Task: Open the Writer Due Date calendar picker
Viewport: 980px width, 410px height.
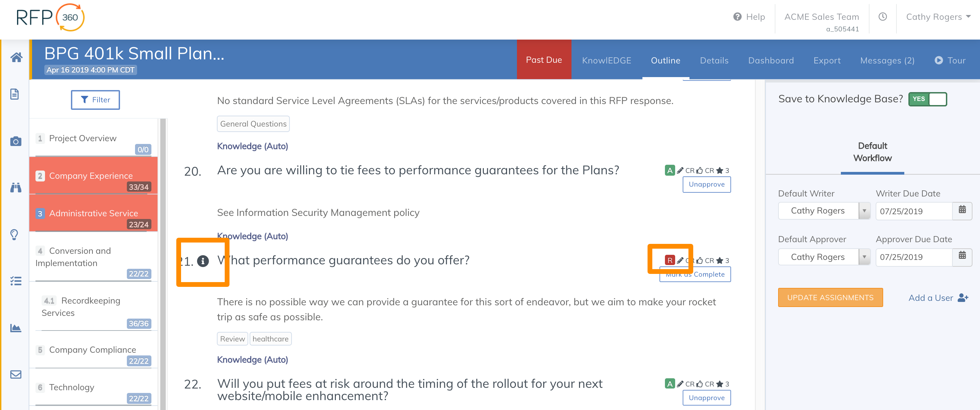Action: (x=962, y=210)
